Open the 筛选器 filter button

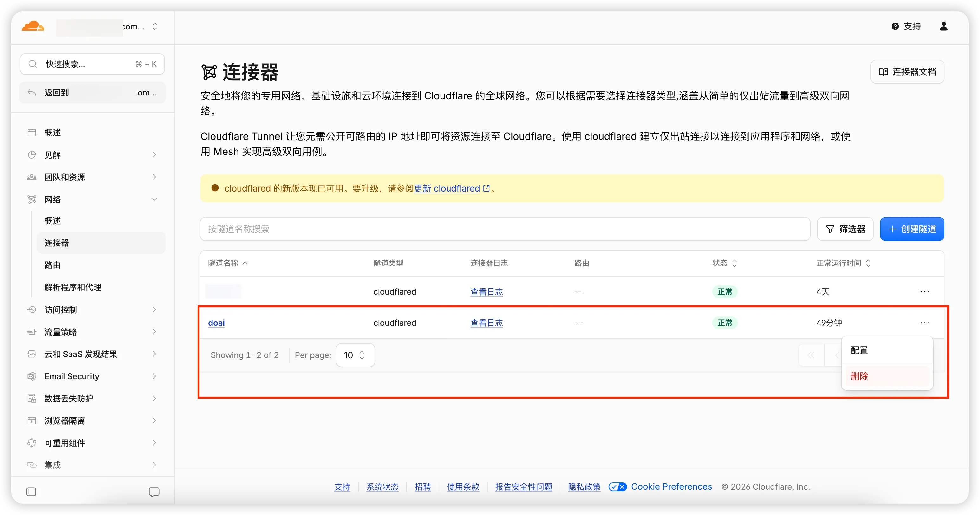click(x=845, y=229)
